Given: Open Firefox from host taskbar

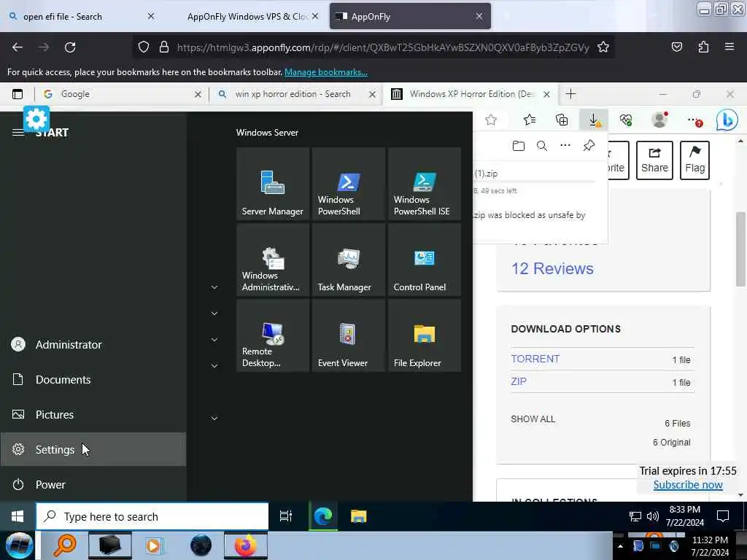Looking at the screenshot, I should click(245, 545).
